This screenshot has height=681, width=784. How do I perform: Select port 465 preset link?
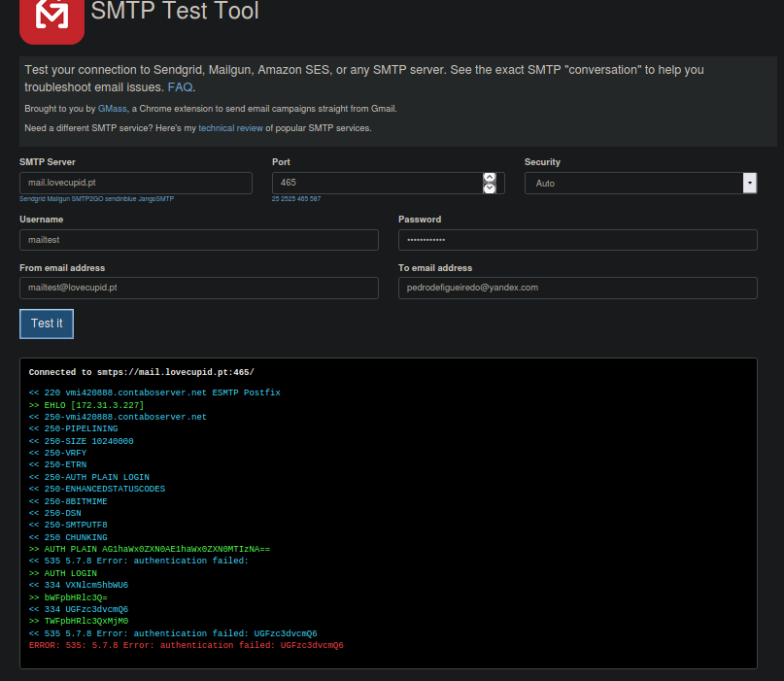click(x=302, y=199)
